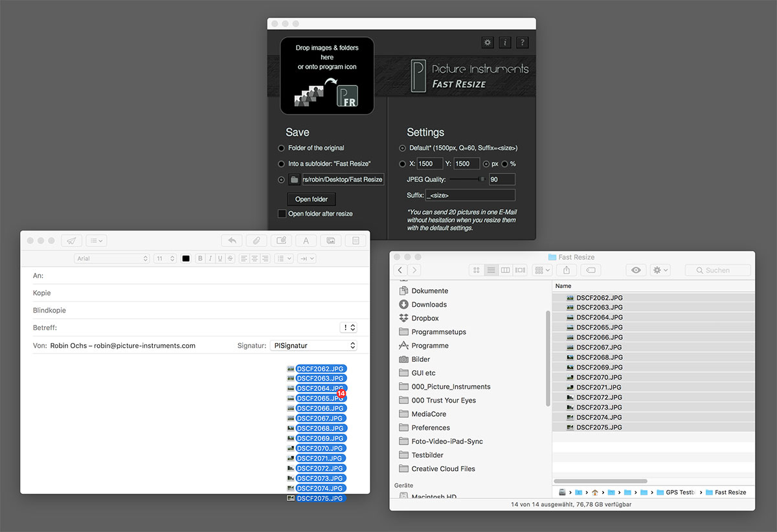Screen dimensions: 777x532
Task: Open Programme in Finder sidebar
Action: pyautogui.click(x=430, y=346)
